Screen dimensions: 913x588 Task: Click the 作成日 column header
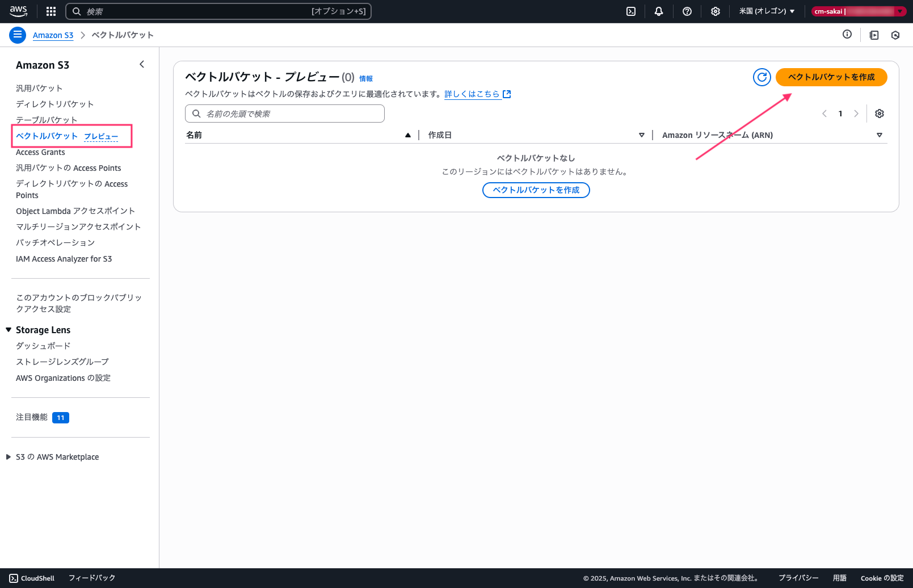pos(440,135)
